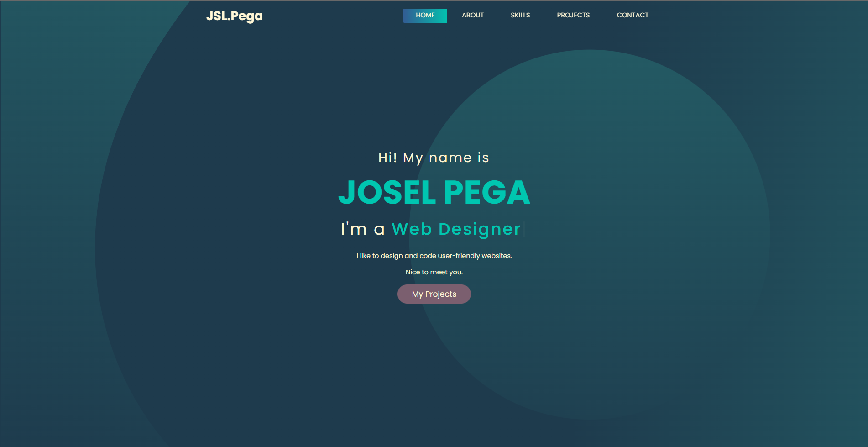The width and height of the screenshot is (868, 447).
Task: Select the HOME navigation item
Action: click(425, 16)
